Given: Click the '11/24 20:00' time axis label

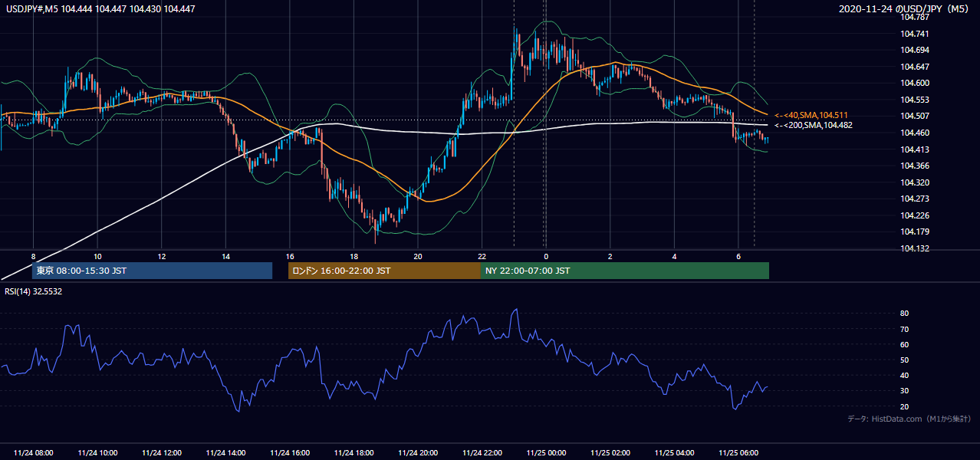Looking at the screenshot, I should [x=418, y=453].
